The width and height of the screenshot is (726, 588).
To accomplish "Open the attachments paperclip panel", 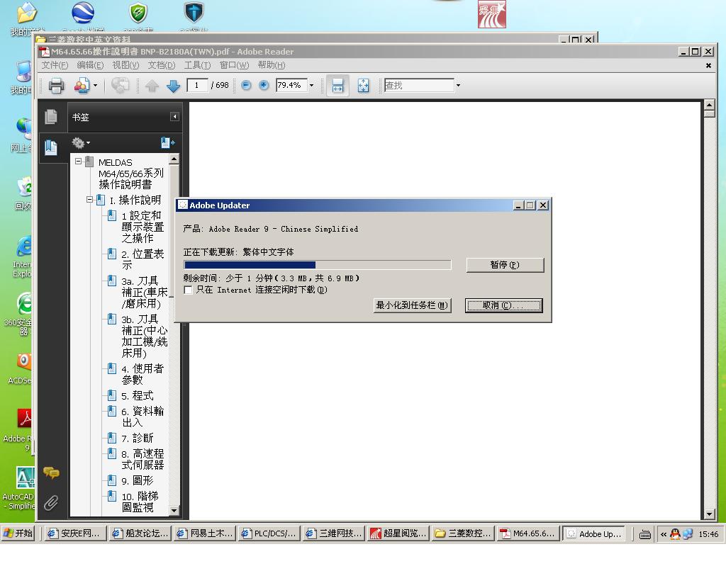I will 51,503.
